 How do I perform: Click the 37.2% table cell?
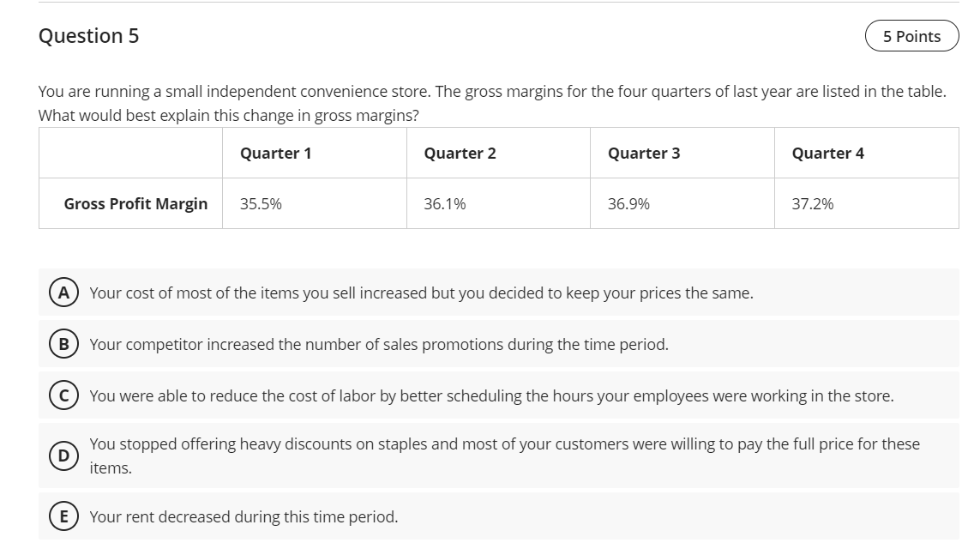pyautogui.click(x=812, y=204)
